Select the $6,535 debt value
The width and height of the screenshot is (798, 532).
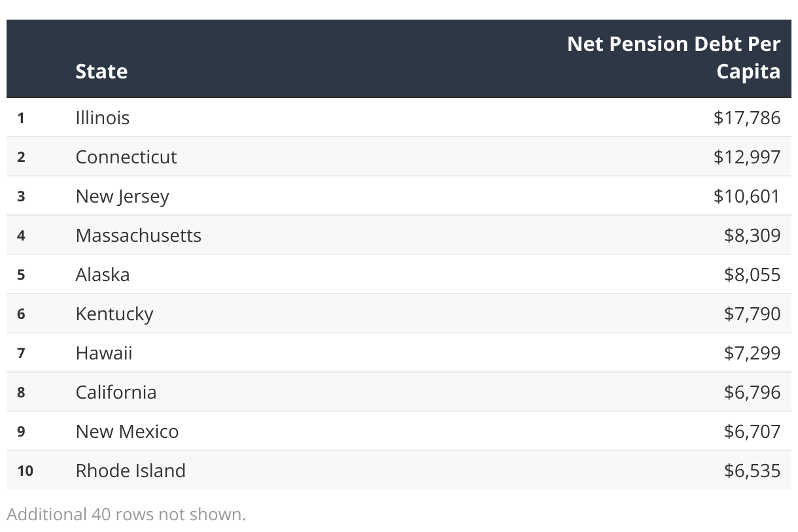tap(752, 471)
